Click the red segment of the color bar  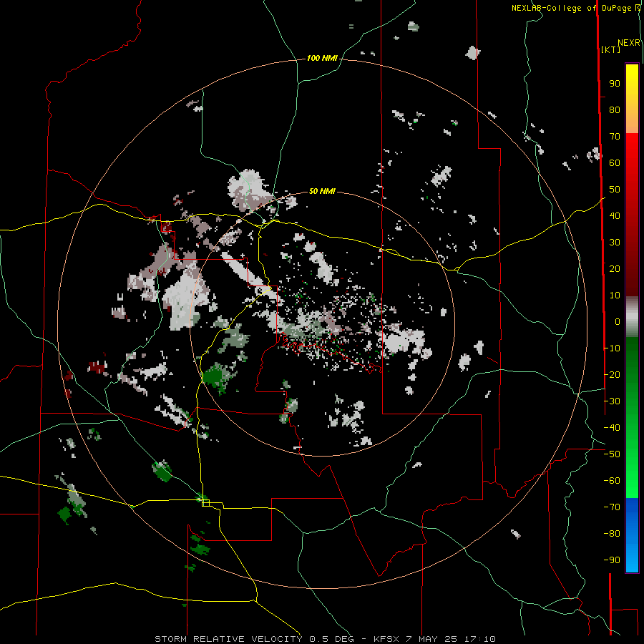coord(632,213)
